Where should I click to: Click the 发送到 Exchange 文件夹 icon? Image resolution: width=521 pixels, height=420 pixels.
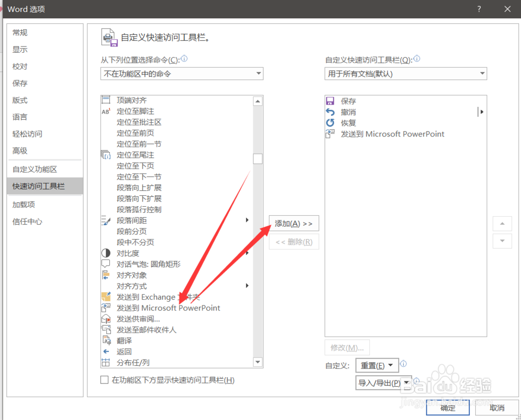pyautogui.click(x=106, y=297)
